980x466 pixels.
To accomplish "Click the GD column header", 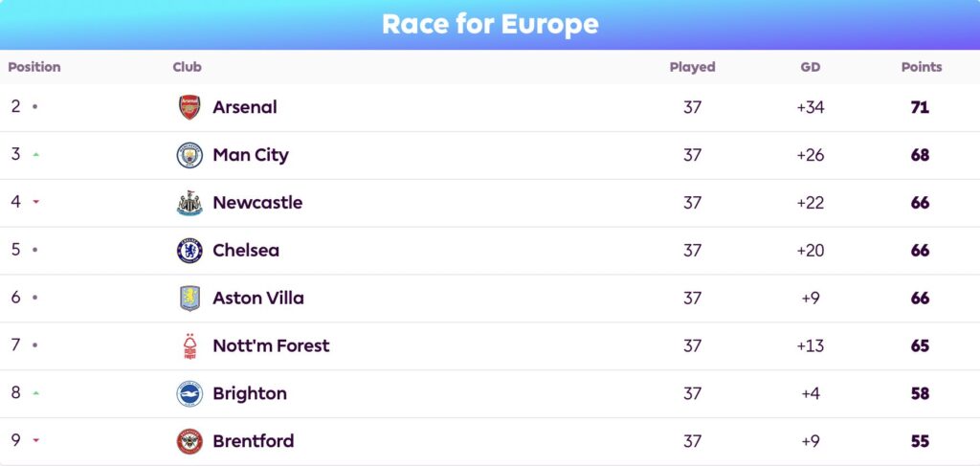I will [810, 67].
